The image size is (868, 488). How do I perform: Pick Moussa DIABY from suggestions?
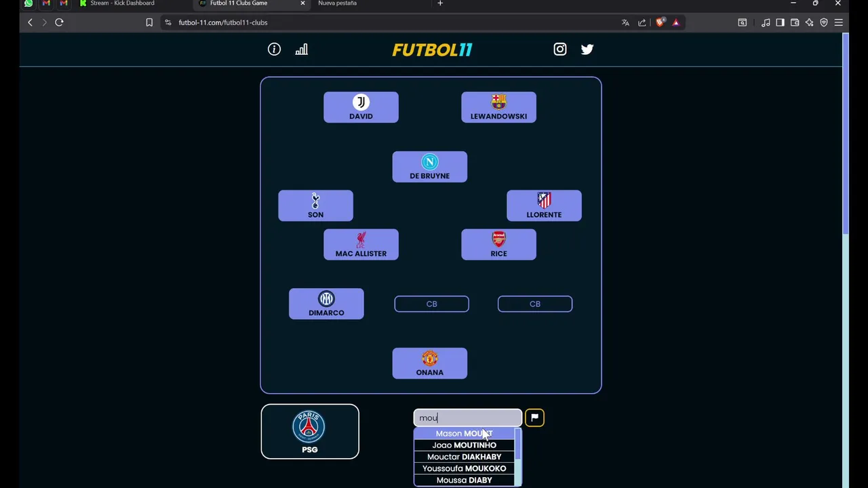[465, 480]
